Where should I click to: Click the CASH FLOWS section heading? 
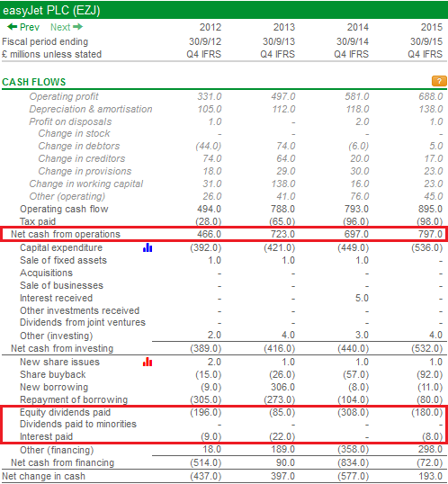click(34, 82)
